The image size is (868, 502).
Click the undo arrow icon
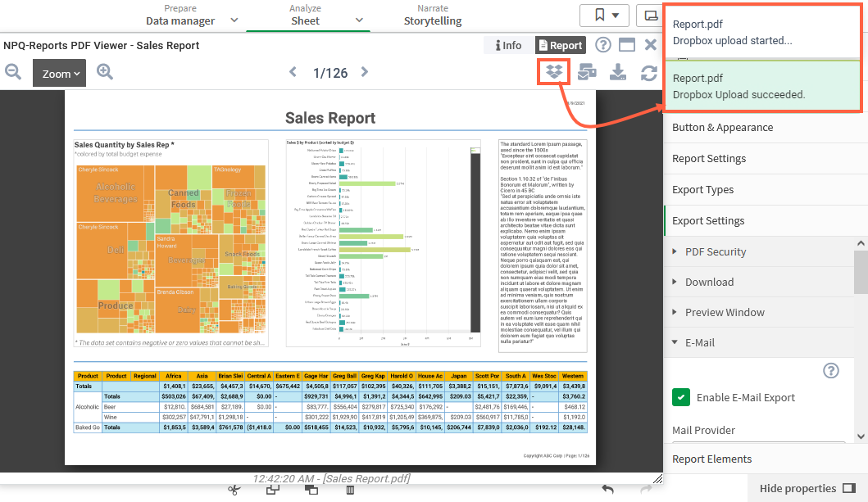pyautogui.click(x=608, y=489)
